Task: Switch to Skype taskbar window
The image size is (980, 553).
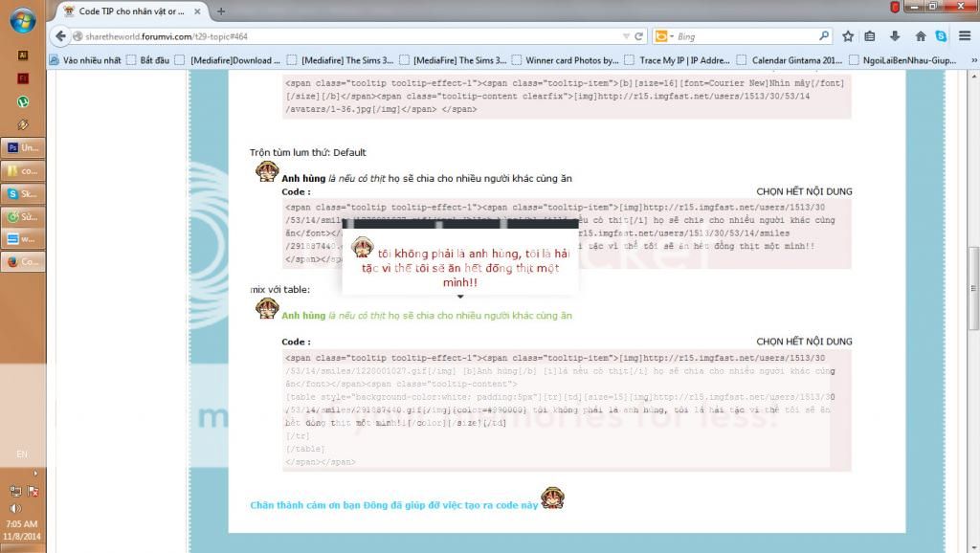Action: tap(23, 193)
